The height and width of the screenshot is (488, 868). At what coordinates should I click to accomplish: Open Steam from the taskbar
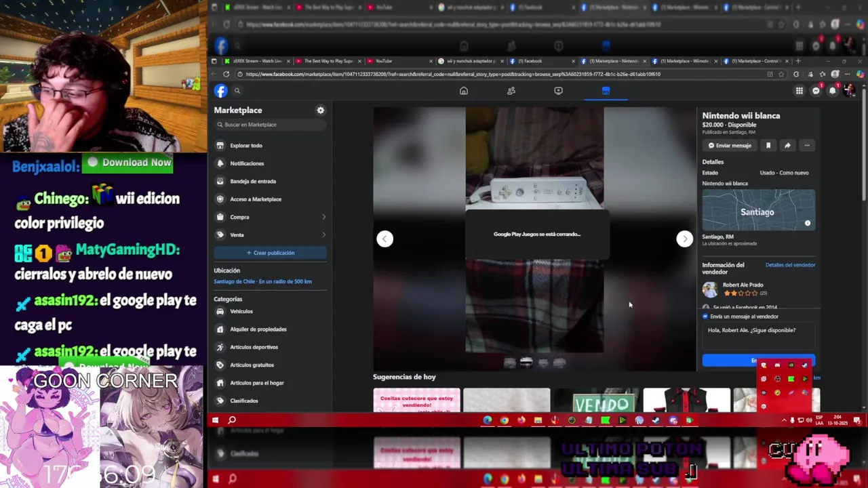click(656, 421)
